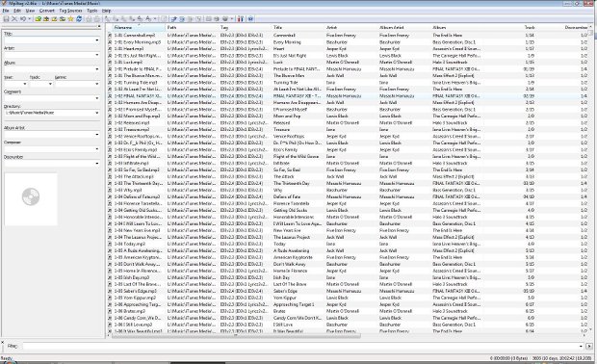Click the Filename to Filename converter icon
The height and width of the screenshot is (364, 597).
point(123,18)
